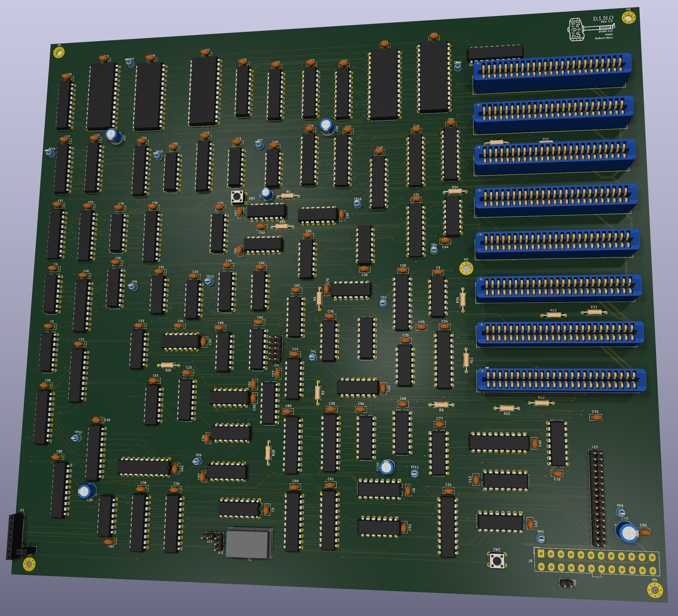Click the J14 pin header block
The image size is (678, 616).
pos(275,349)
